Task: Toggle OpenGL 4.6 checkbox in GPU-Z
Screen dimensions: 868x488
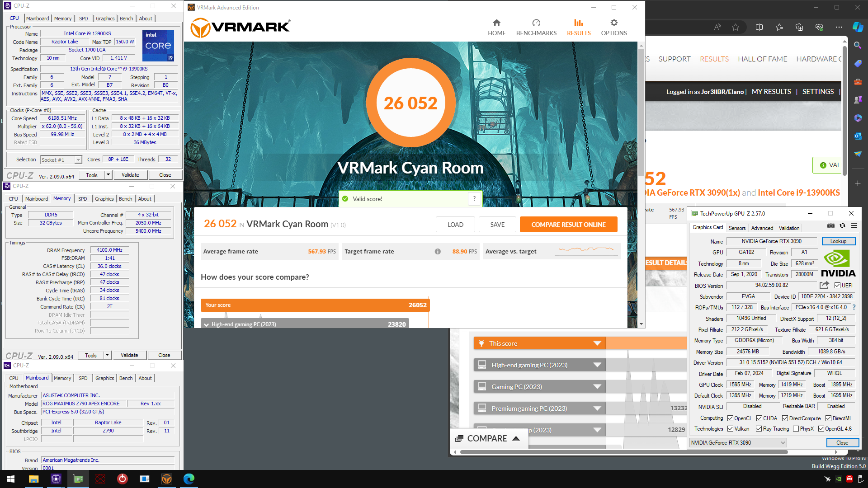Action: pos(821,429)
